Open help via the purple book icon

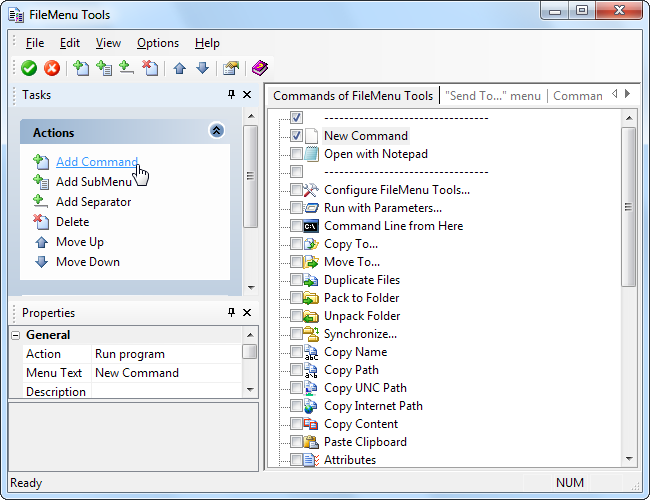pyautogui.click(x=260, y=68)
